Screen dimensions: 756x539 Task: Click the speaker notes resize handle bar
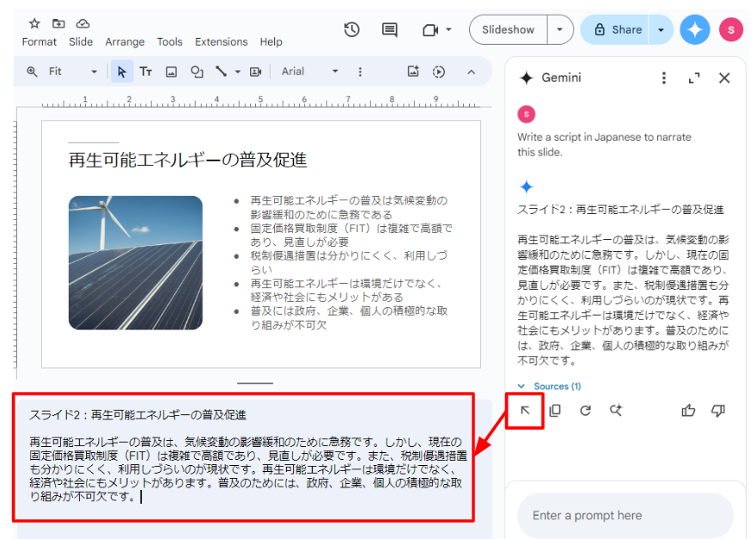pyautogui.click(x=255, y=383)
